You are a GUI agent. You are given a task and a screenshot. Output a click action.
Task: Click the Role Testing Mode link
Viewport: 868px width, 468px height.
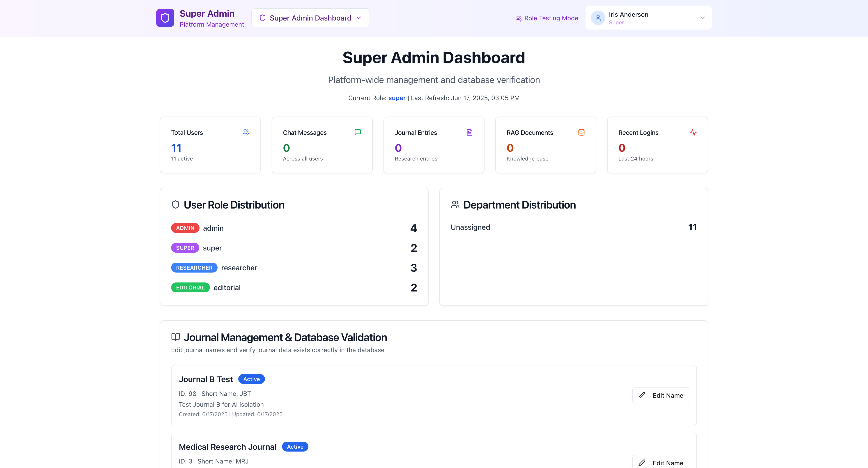(x=547, y=18)
